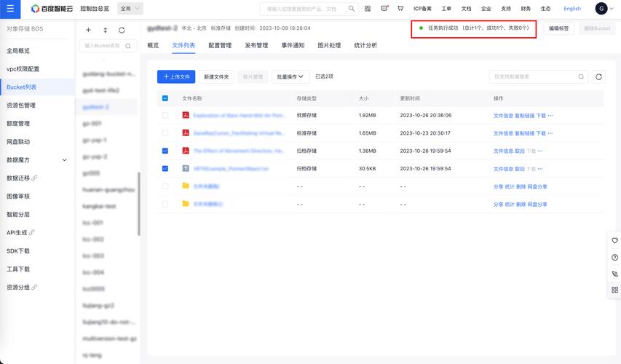621x364 pixels.
Task: Toggle the select-all checkbox in table header
Action: point(165,98)
